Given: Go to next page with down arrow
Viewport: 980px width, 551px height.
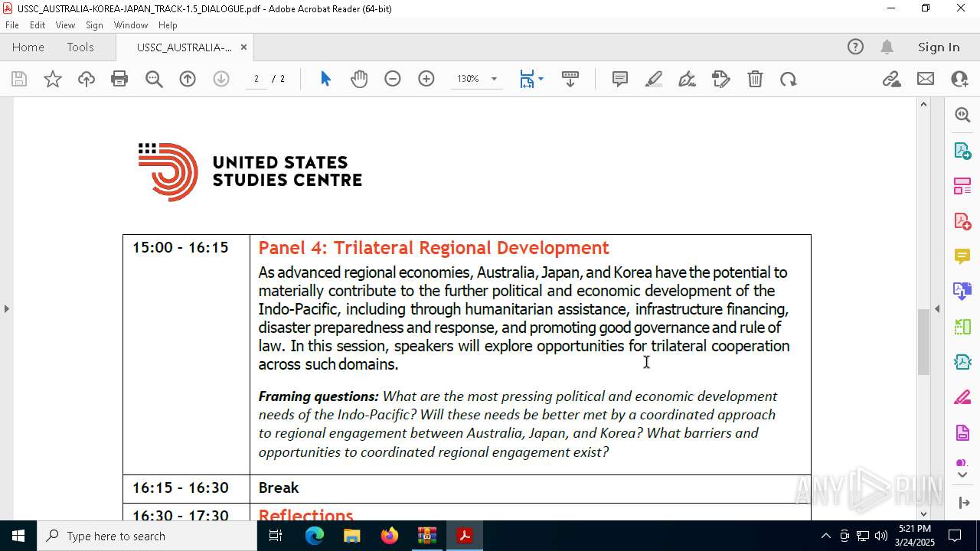Looking at the screenshot, I should 221,79.
